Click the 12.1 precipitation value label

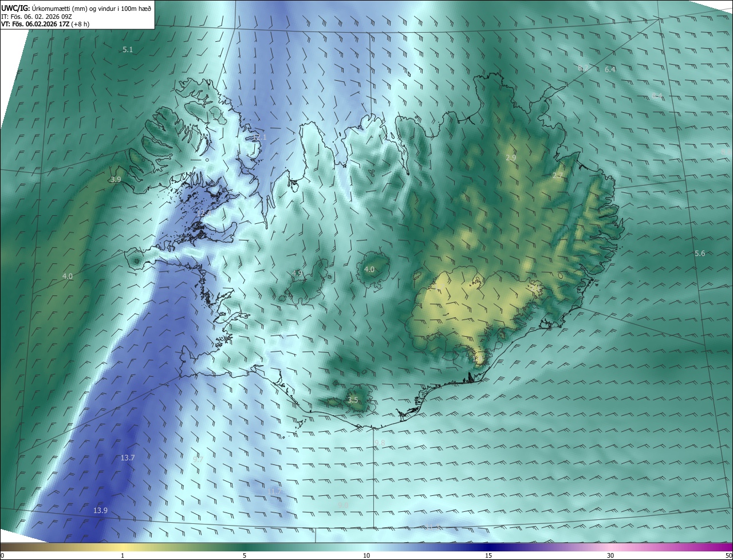(x=259, y=137)
